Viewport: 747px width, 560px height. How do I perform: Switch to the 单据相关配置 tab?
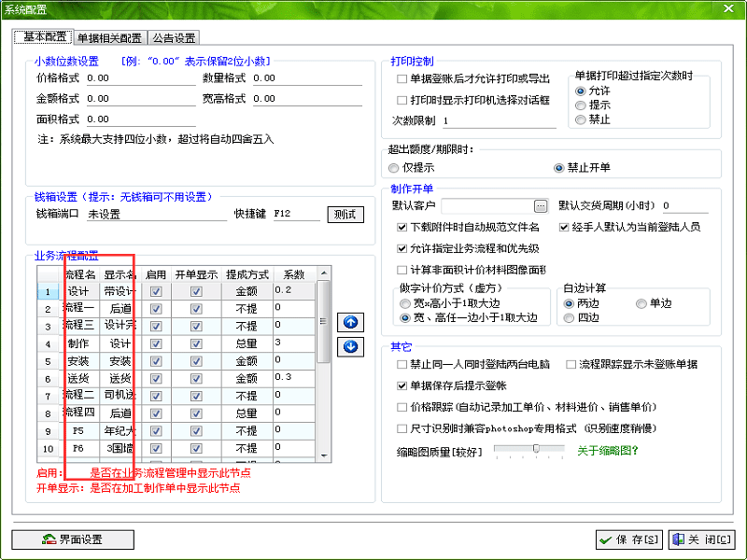point(110,37)
